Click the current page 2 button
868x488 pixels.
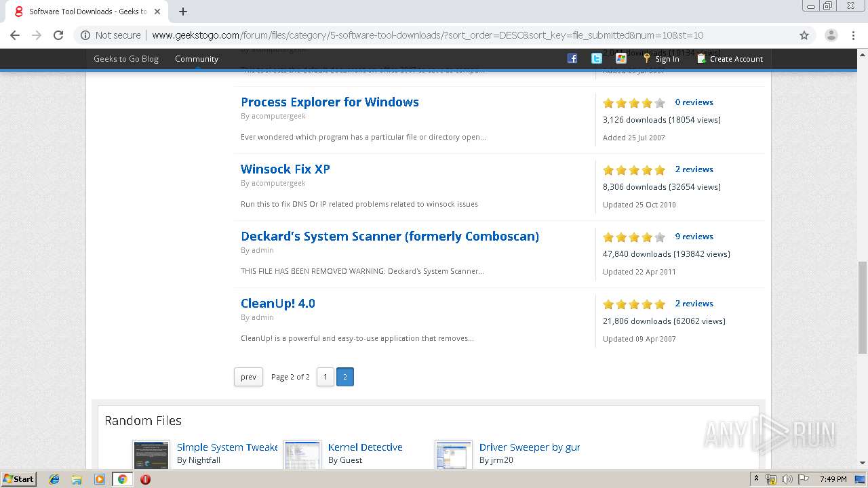pos(344,377)
